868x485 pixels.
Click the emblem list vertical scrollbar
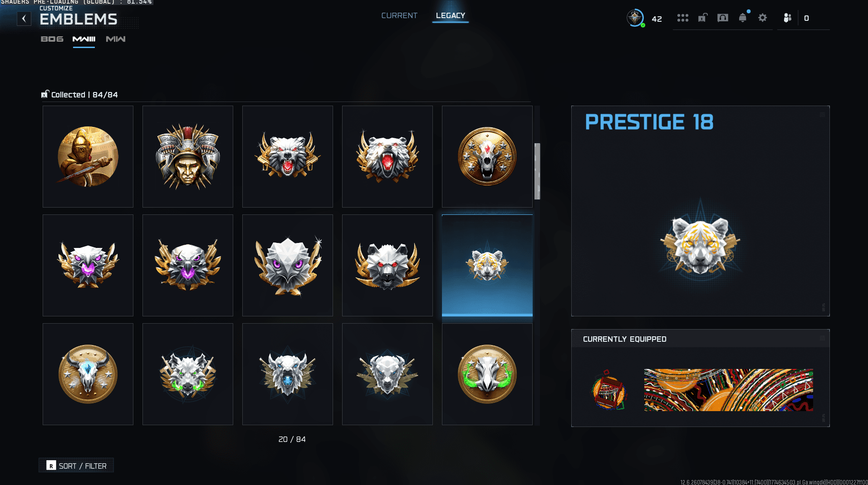[537, 171]
